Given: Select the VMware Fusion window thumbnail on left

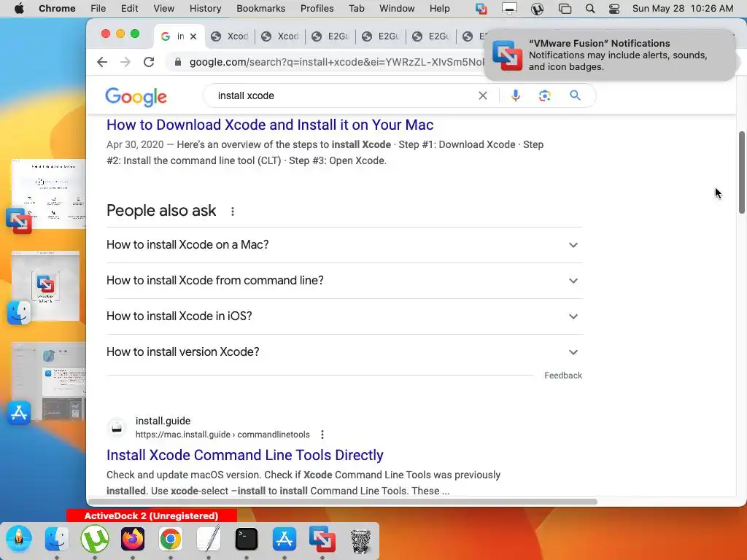Looking at the screenshot, I should (x=49, y=193).
